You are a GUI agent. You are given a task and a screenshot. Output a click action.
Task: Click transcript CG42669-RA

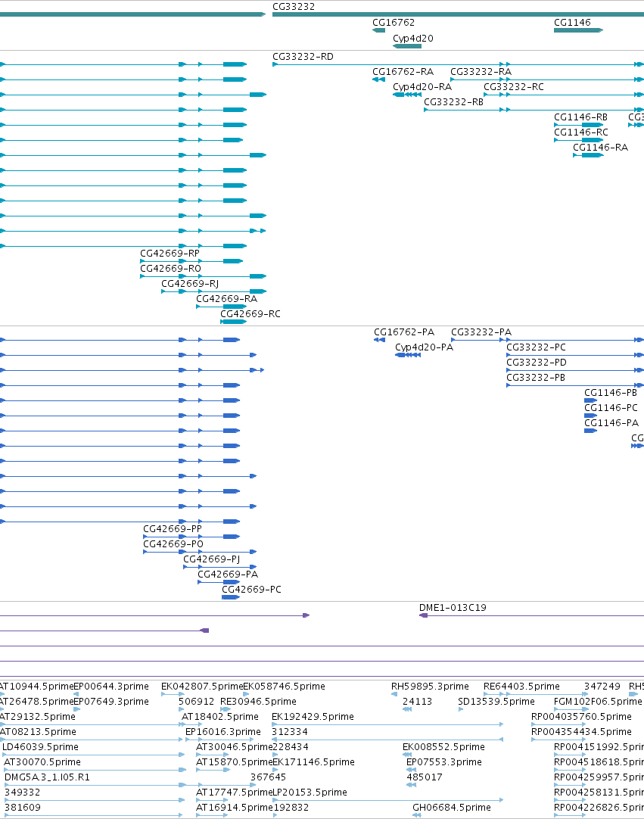pyautogui.click(x=226, y=299)
